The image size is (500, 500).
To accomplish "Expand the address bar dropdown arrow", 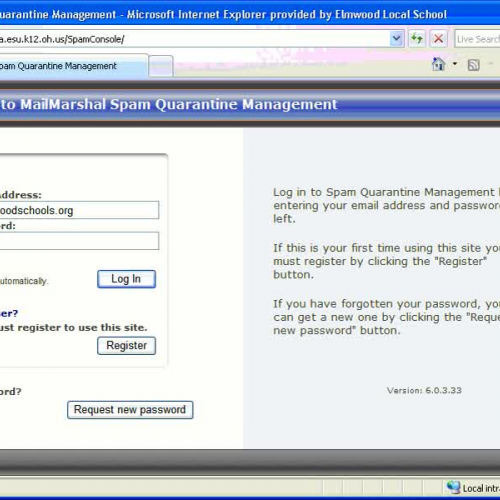I will 396,39.
